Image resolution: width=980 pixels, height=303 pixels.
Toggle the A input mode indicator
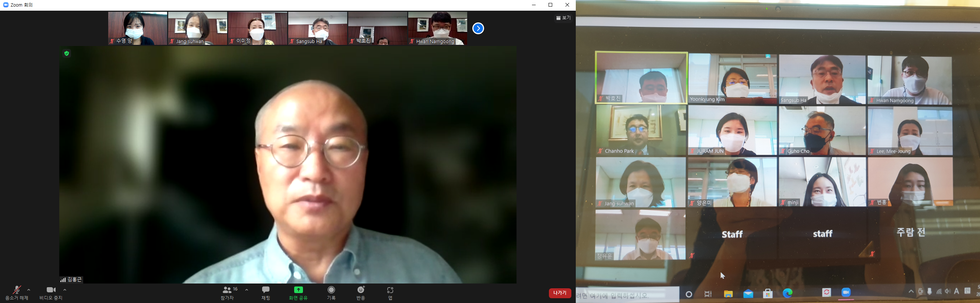click(x=957, y=291)
